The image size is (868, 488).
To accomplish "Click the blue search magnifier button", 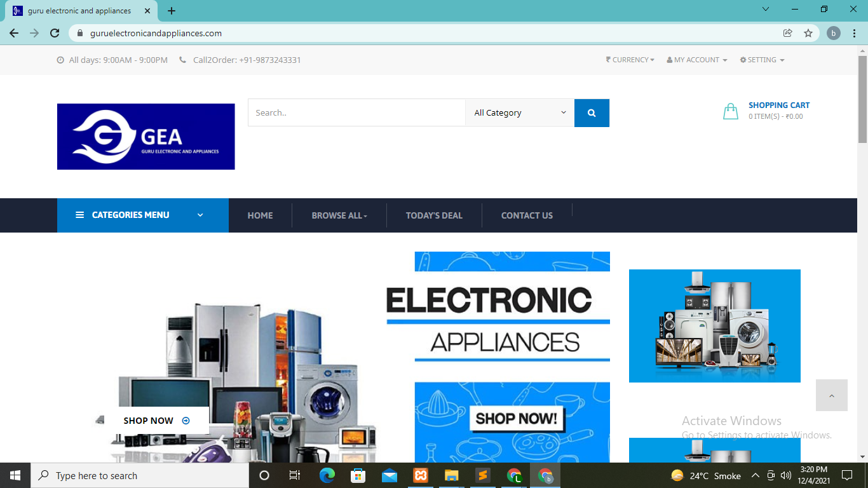I will click(x=592, y=113).
